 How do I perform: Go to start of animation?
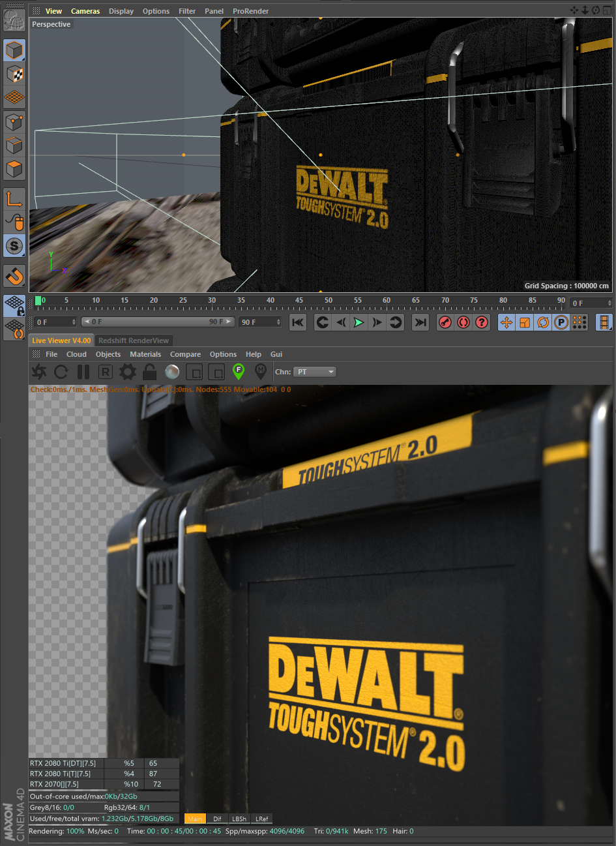(x=298, y=322)
